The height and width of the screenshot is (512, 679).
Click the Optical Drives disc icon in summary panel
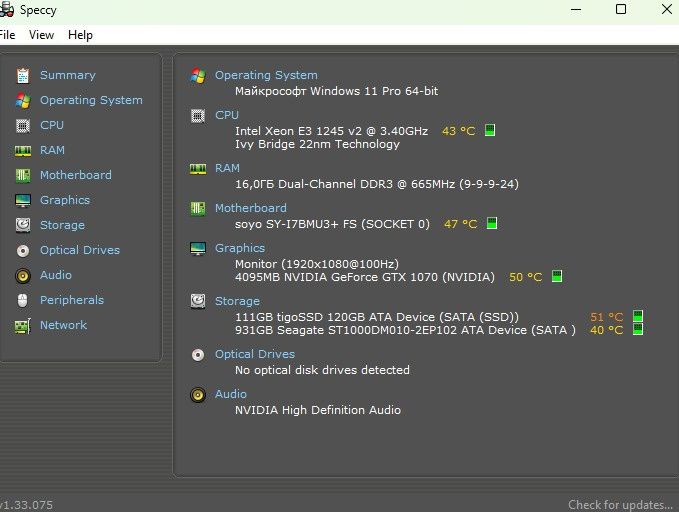(198, 355)
